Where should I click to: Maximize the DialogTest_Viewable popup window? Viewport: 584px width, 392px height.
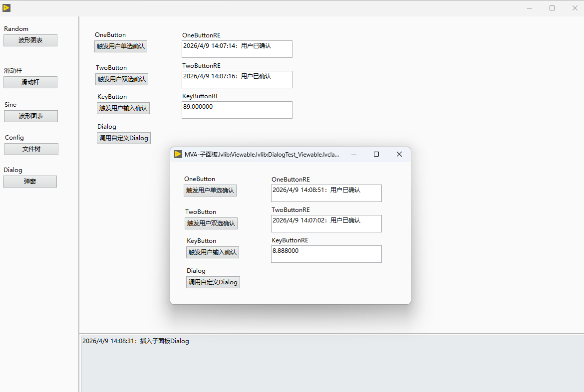(376, 154)
